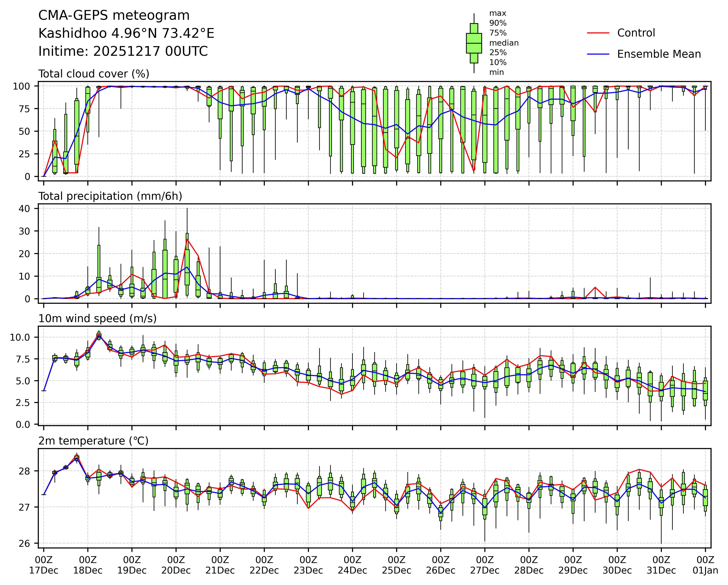Click the 'median' label in boxplot legend
The width and height of the screenshot is (728, 585).
504,43
